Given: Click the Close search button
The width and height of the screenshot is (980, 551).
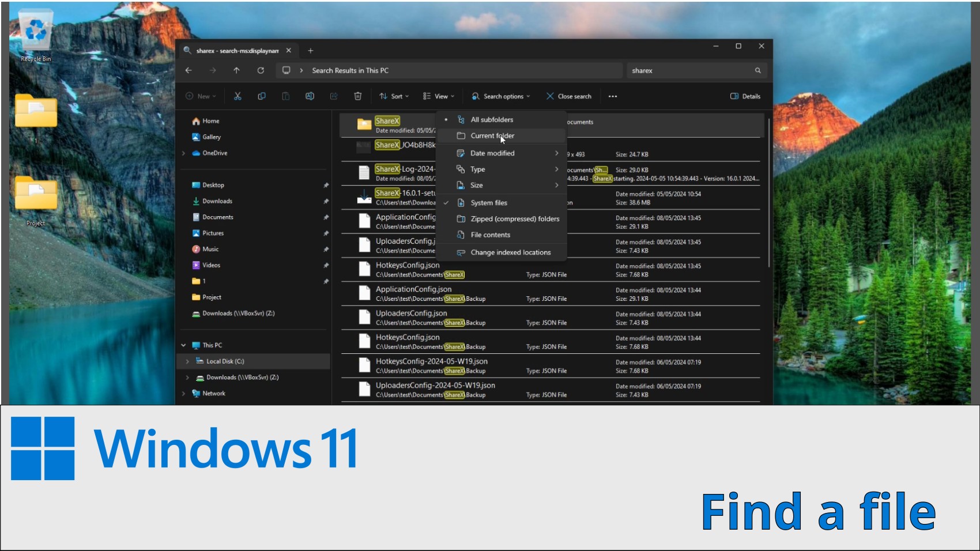Looking at the screenshot, I should [x=568, y=96].
